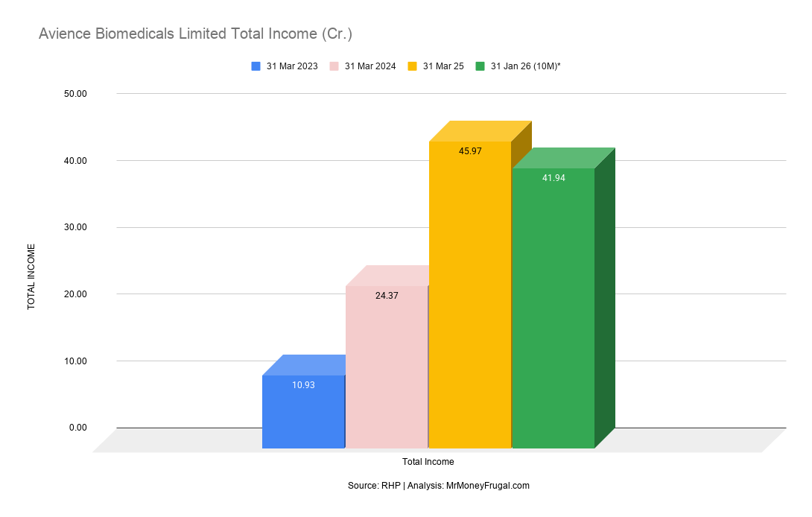
Task: Select the legend label "31 Jan 26 (10M)*"
Action: click(x=526, y=66)
